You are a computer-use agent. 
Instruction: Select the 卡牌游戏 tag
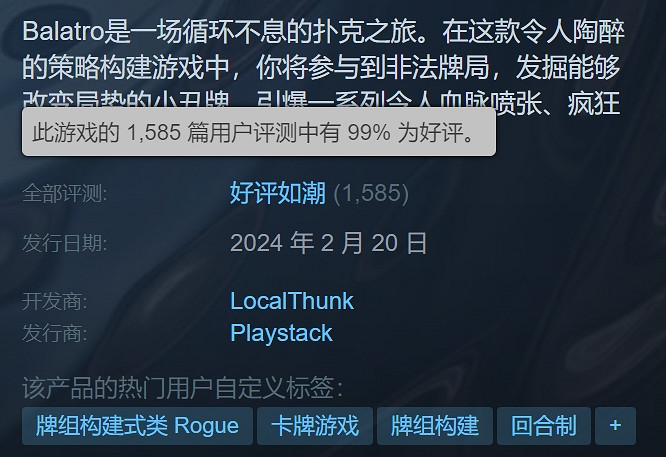coord(315,426)
